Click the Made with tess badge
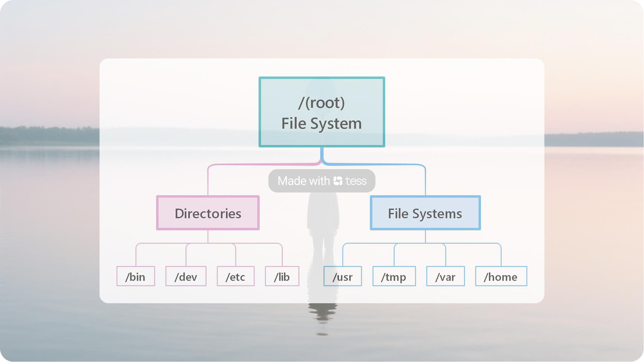Screen dimensions: 644x362 click(x=321, y=181)
